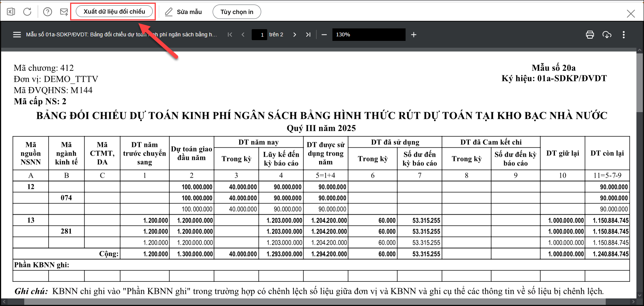Go to previous page arrow

[x=243, y=34]
